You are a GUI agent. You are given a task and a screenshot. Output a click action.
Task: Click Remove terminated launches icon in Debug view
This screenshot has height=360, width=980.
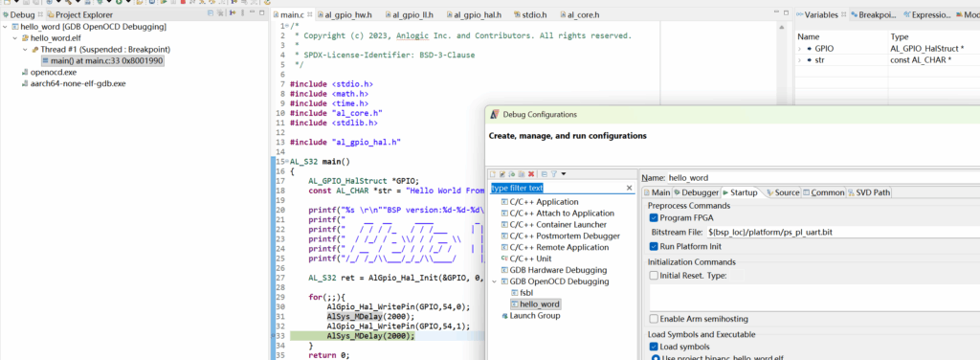220,13
